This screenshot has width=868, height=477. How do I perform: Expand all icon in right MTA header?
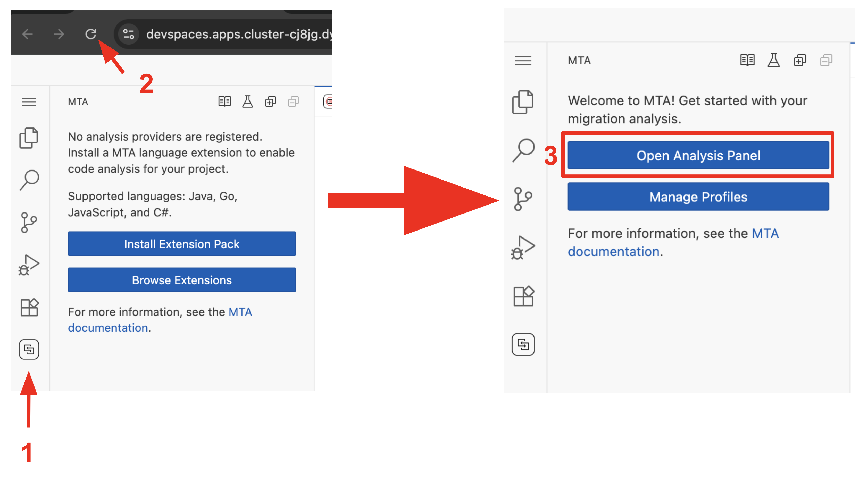click(800, 61)
